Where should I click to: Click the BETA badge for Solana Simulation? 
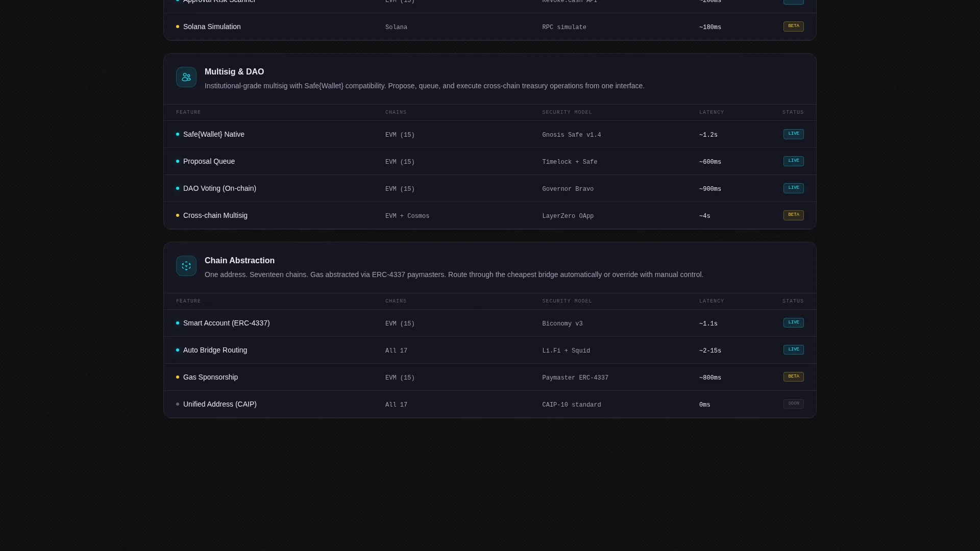793,27
